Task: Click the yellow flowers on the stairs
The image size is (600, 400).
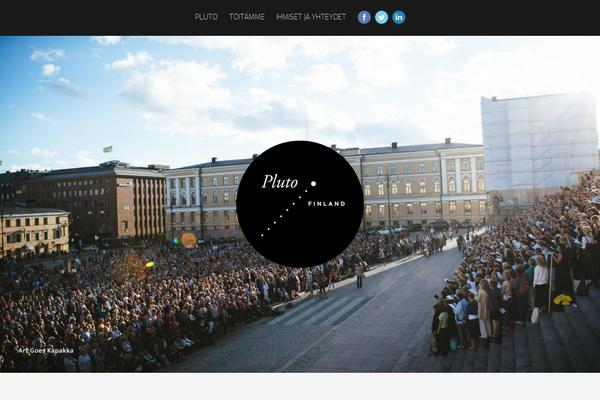Action: pyautogui.click(x=562, y=300)
